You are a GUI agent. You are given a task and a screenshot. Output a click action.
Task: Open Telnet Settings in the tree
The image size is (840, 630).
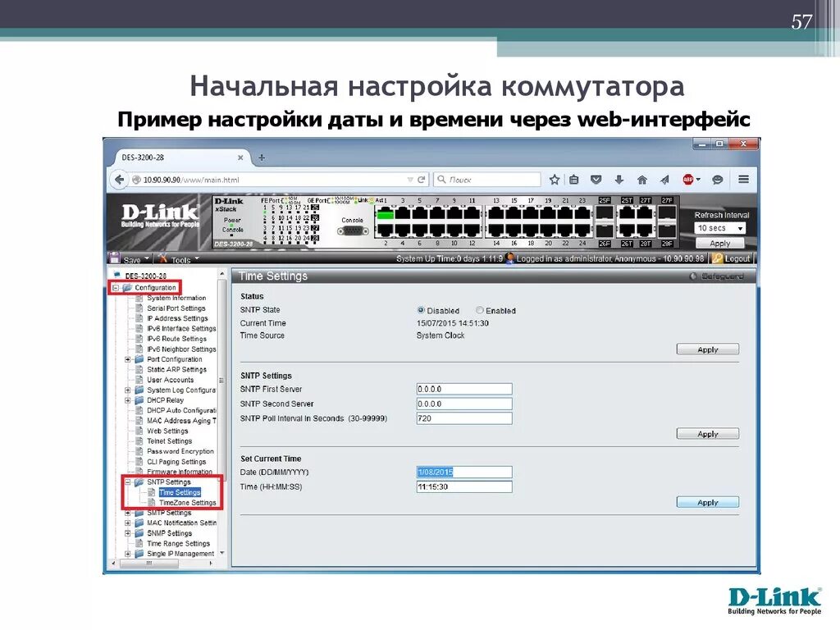[x=169, y=441]
